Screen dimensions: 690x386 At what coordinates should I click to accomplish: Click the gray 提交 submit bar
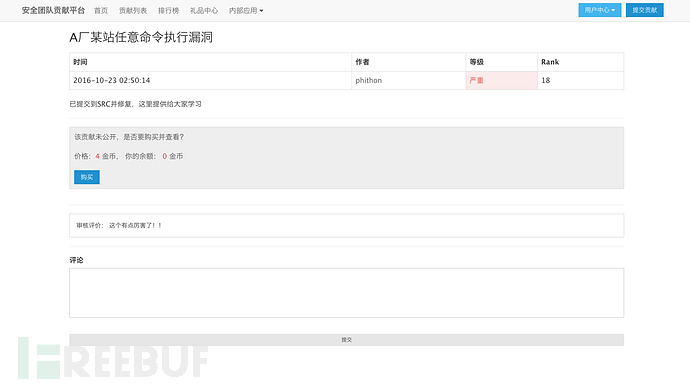[x=346, y=340]
